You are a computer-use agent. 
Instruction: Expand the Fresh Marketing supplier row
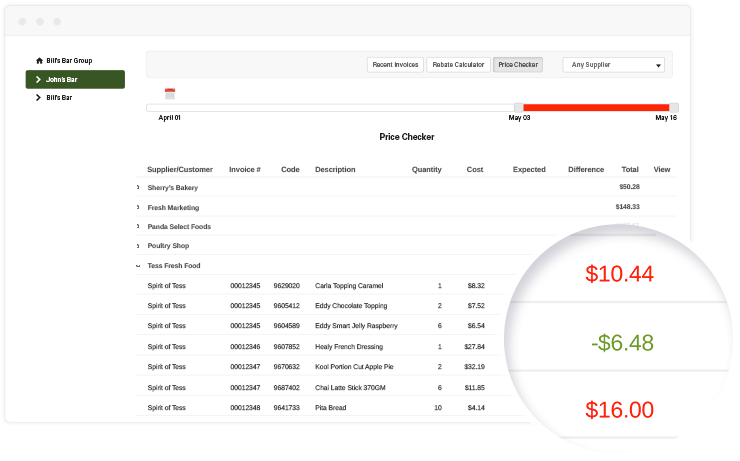[138, 207]
